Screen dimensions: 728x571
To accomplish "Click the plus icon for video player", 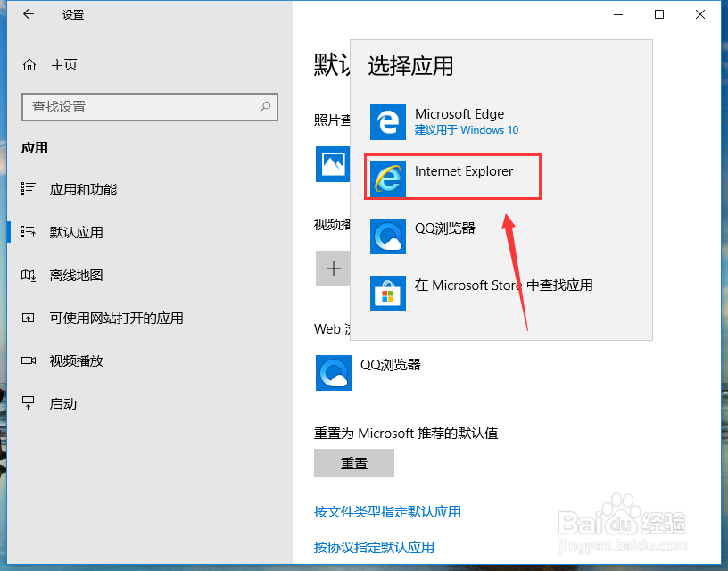I will coord(333,269).
